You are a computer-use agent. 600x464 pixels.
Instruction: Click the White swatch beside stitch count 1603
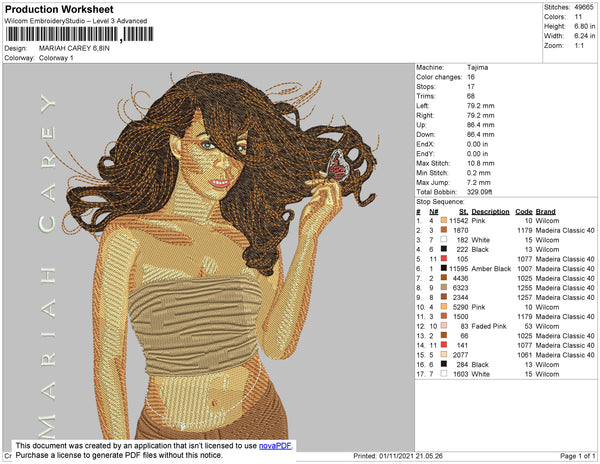point(444,374)
